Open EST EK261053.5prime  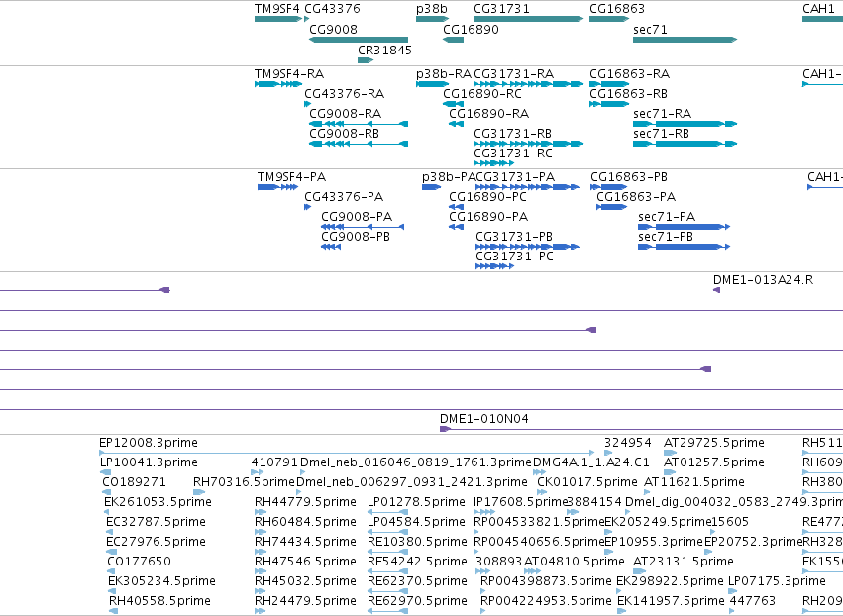[106, 512]
